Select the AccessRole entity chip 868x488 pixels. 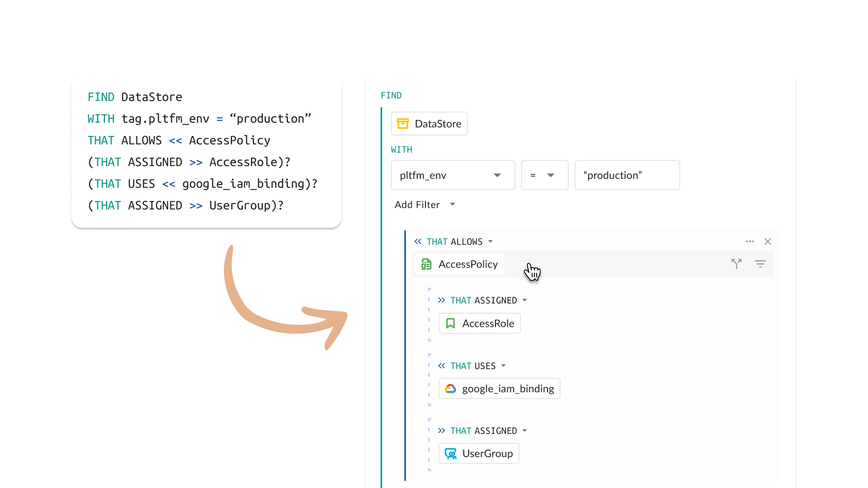point(479,324)
